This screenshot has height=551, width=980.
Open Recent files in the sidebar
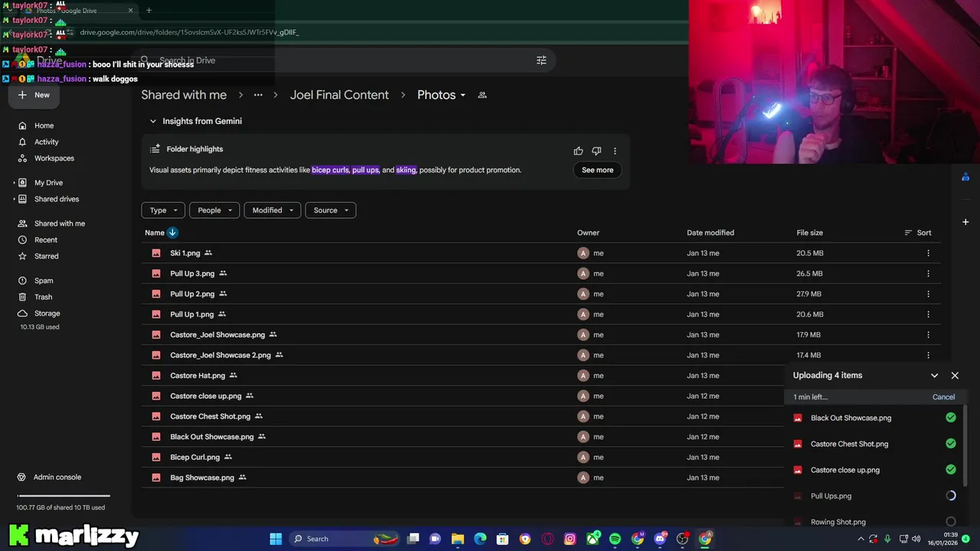click(x=45, y=240)
